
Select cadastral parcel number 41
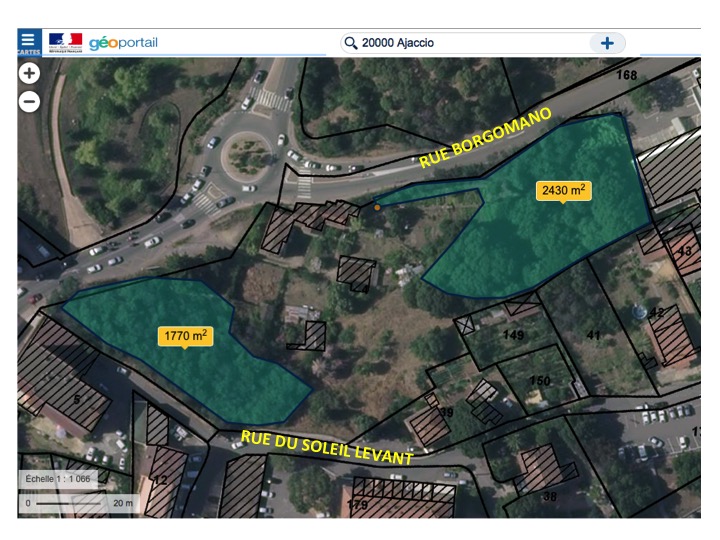pyautogui.click(x=593, y=336)
